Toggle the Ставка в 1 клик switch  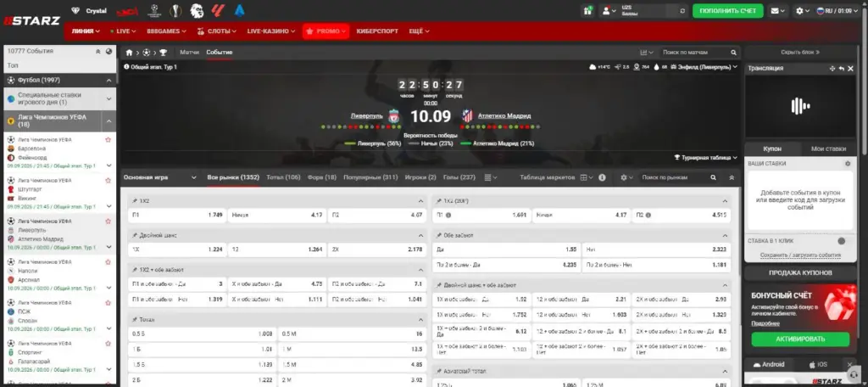pos(842,241)
